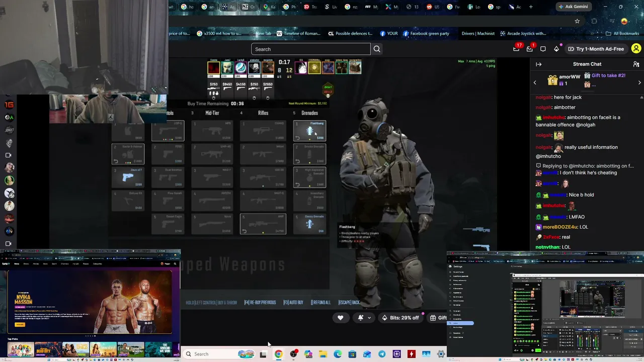The width and height of the screenshot is (644, 362).
Task: Show next gift banner with right chevron
Action: [639, 82]
